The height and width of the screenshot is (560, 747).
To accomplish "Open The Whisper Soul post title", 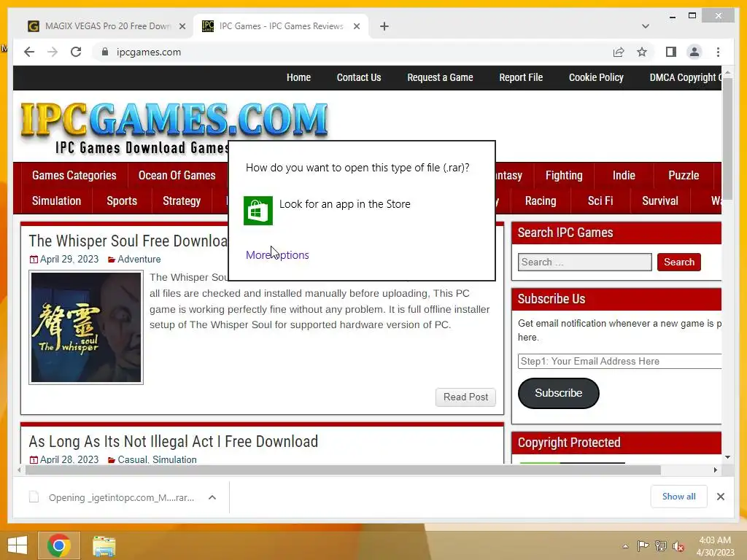I will [x=128, y=241].
